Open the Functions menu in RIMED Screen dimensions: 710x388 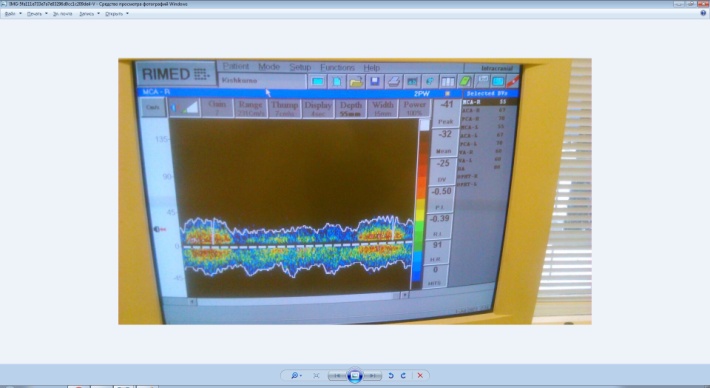coord(337,67)
